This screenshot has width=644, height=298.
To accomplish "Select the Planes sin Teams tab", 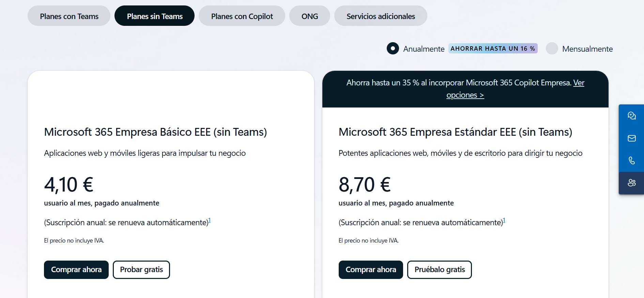I will coord(155,16).
